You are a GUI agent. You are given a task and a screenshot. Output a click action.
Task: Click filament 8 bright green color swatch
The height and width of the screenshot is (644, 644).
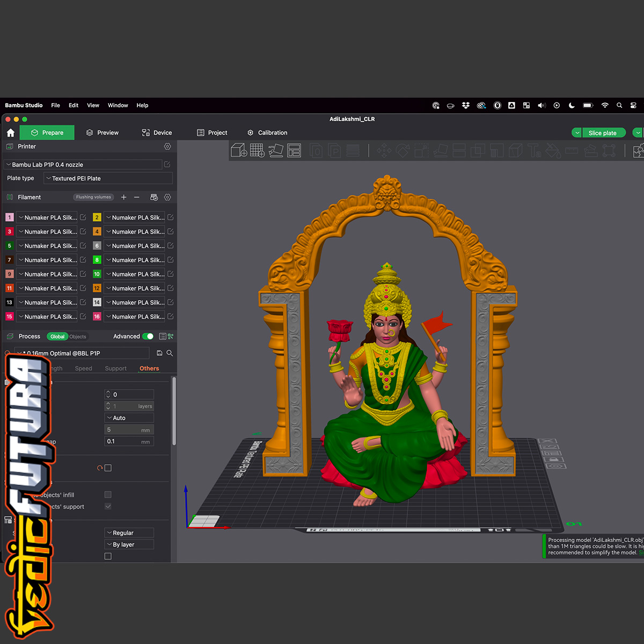(x=97, y=260)
